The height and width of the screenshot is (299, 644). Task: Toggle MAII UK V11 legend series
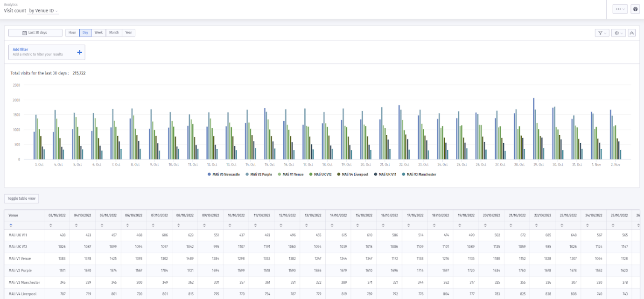(385, 174)
